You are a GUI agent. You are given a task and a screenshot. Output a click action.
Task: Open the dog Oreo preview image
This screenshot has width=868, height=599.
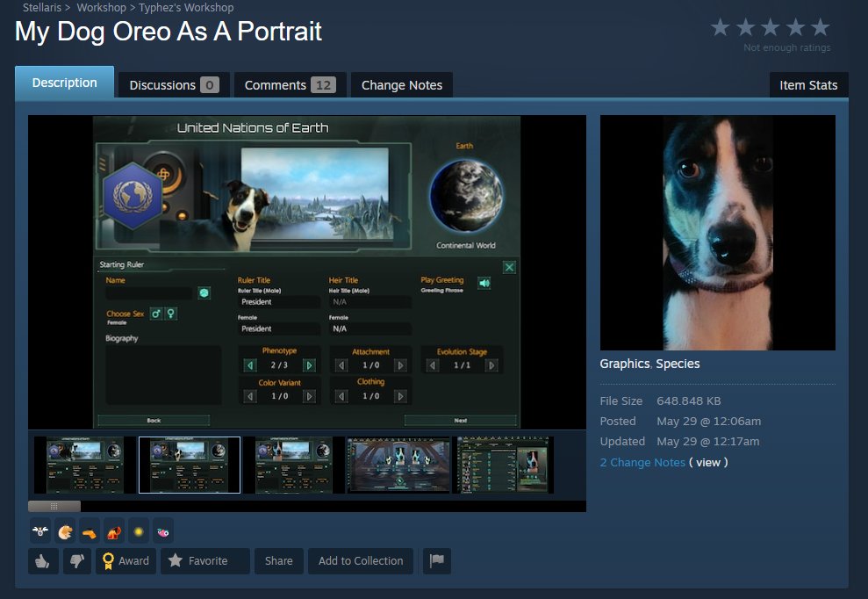(717, 233)
